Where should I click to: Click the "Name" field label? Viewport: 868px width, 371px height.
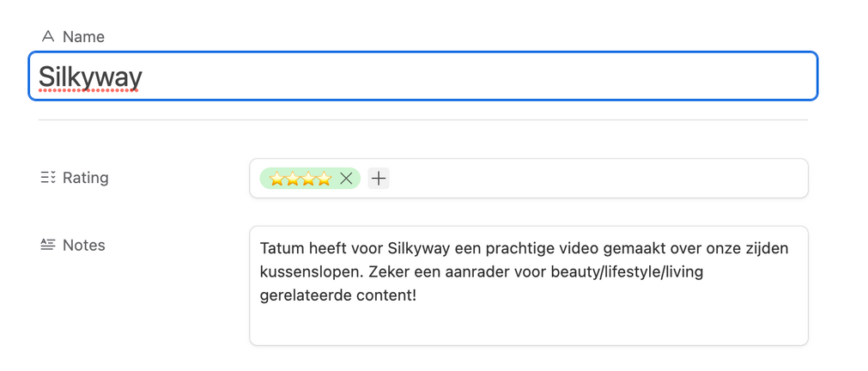pos(83,36)
